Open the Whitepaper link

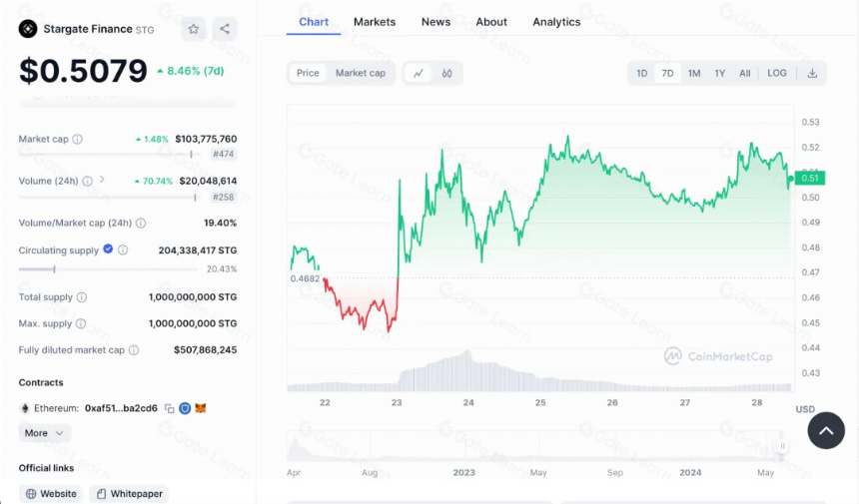(129, 494)
